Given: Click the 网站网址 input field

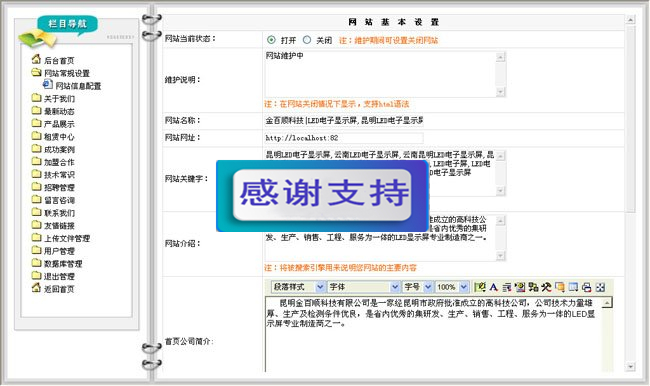Looking at the screenshot, I should click(344, 138).
